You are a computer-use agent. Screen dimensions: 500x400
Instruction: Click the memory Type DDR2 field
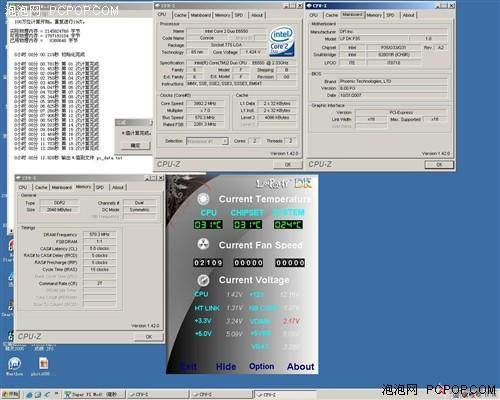coord(60,203)
